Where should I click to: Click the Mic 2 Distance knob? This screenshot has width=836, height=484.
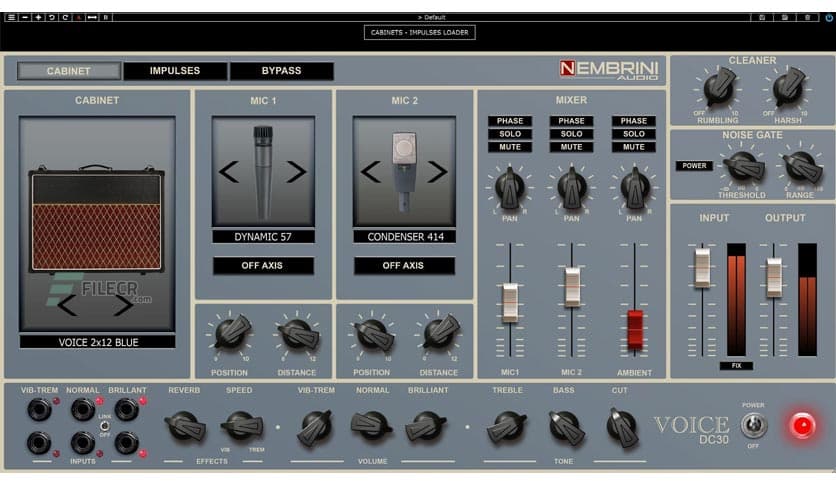tap(439, 333)
